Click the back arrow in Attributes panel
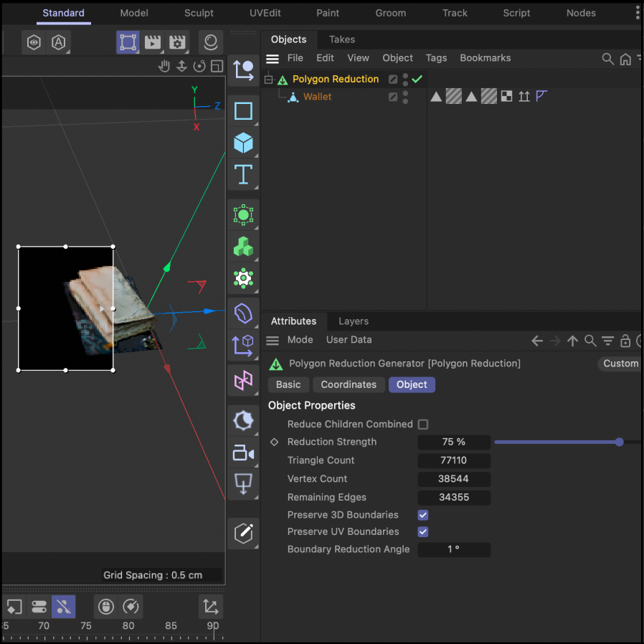Screen dimensions: 644x644 click(536, 341)
